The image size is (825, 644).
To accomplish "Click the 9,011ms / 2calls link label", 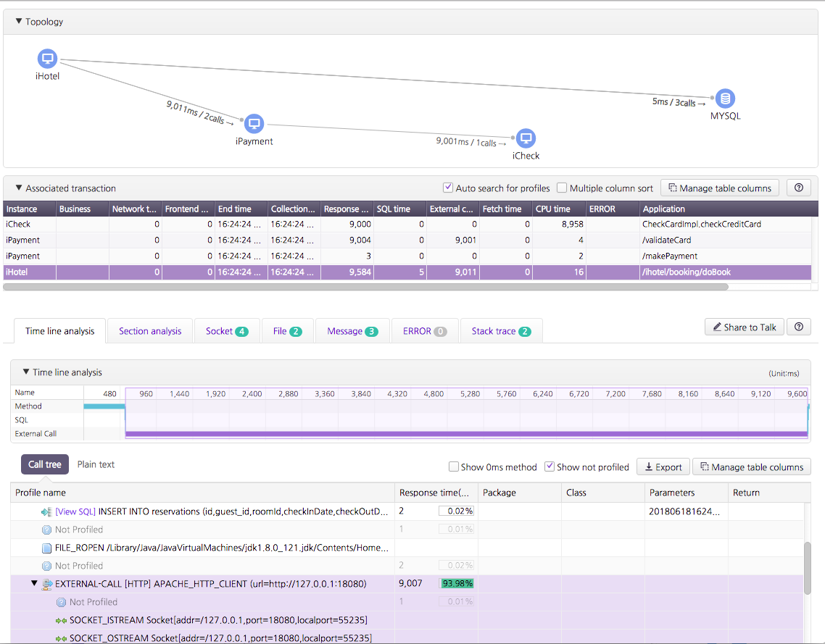I will pyautogui.click(x=199, y=112).
